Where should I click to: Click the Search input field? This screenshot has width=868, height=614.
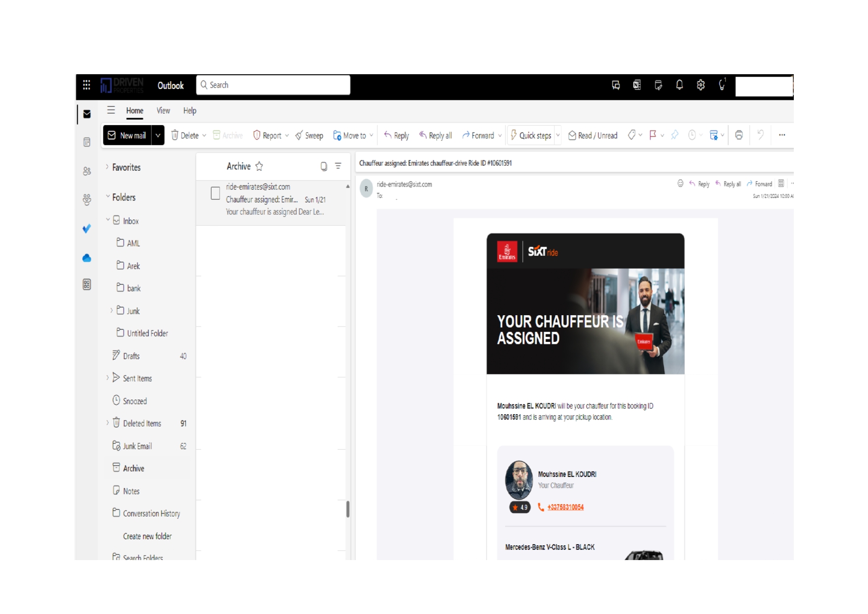(273, 85)
